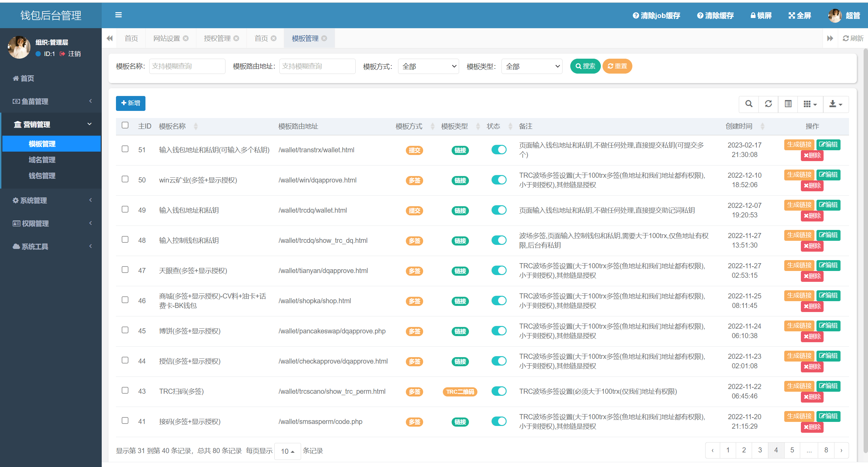Toggle the table card view icon

pos(788,104)
